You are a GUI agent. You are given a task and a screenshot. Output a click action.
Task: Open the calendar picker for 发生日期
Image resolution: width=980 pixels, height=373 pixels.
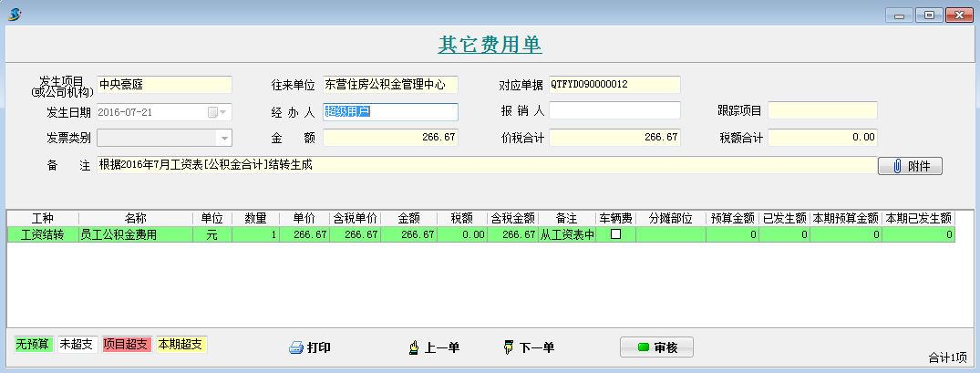tap(218, 112)
